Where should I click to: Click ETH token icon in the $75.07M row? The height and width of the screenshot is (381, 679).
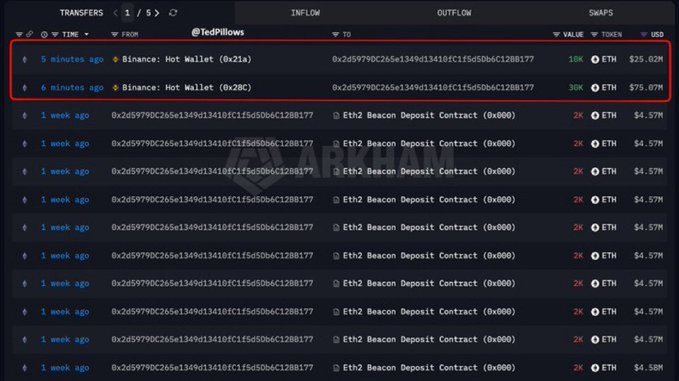(595, 87)
